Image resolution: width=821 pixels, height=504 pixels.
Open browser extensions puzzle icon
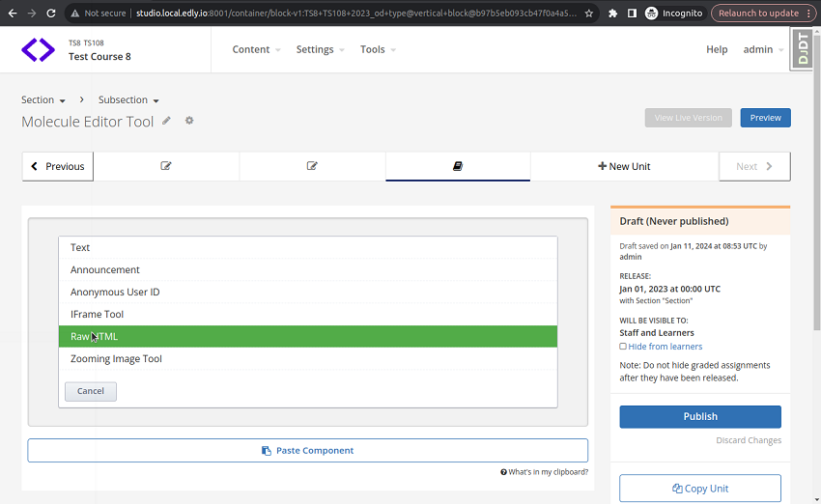(x=612, y=14)
